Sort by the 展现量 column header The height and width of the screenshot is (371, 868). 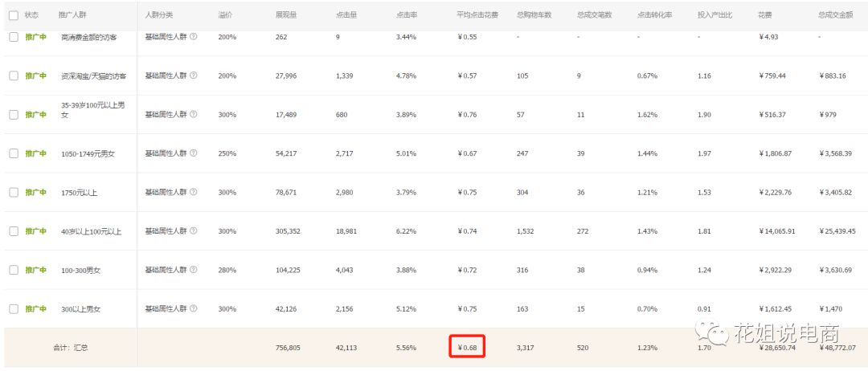[285, 15]
